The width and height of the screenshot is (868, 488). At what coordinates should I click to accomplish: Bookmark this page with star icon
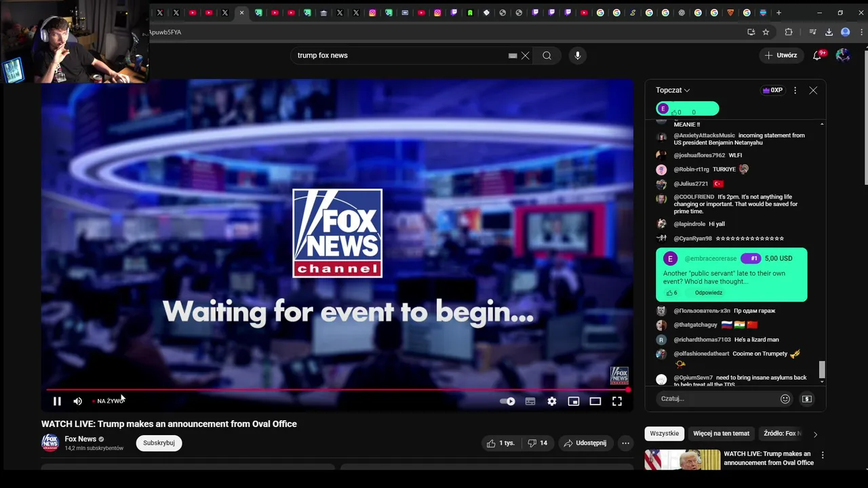pos(766,32)
